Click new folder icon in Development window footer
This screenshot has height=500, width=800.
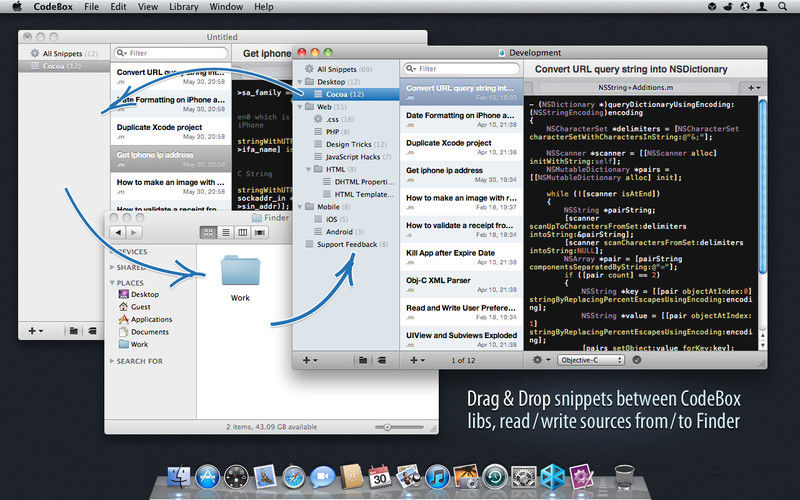tap(363, 360)
